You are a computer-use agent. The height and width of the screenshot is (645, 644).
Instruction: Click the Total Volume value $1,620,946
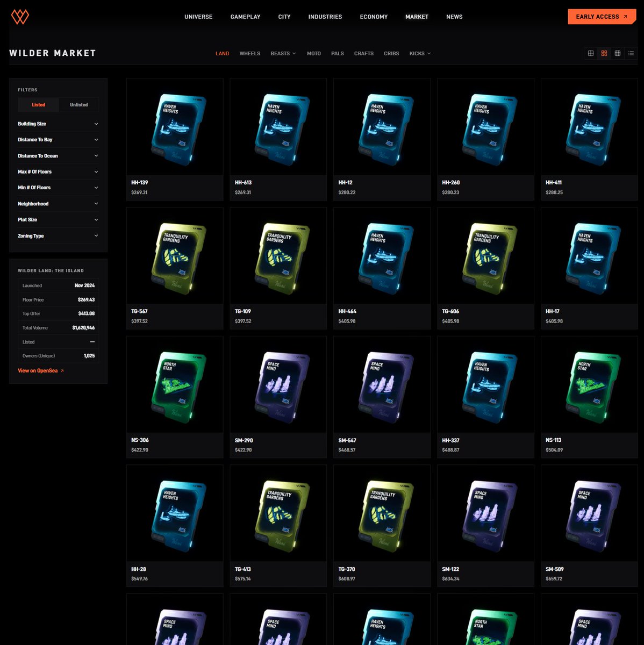[x=83, y=328]
